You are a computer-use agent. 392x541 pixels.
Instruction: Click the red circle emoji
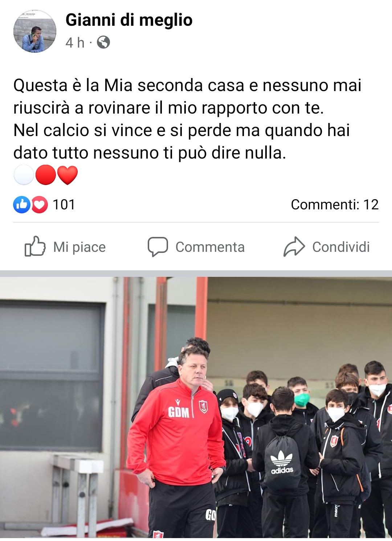coord(46,175)
